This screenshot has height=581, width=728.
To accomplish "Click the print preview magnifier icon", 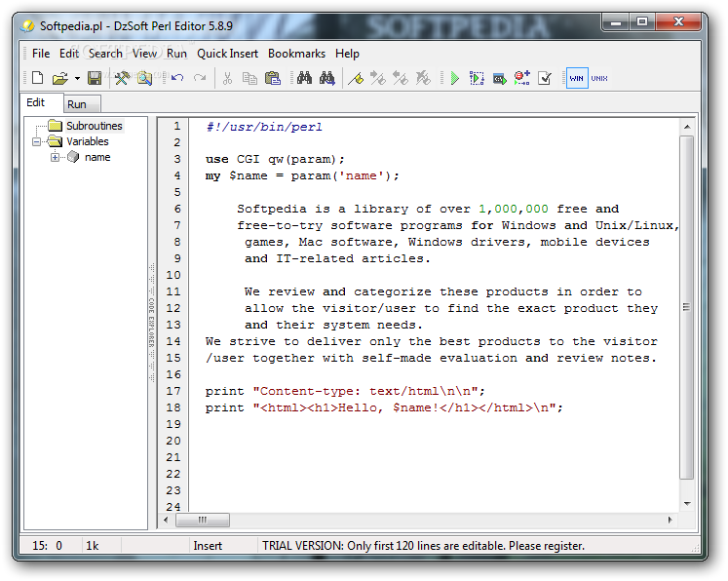I will coord(144,78).
